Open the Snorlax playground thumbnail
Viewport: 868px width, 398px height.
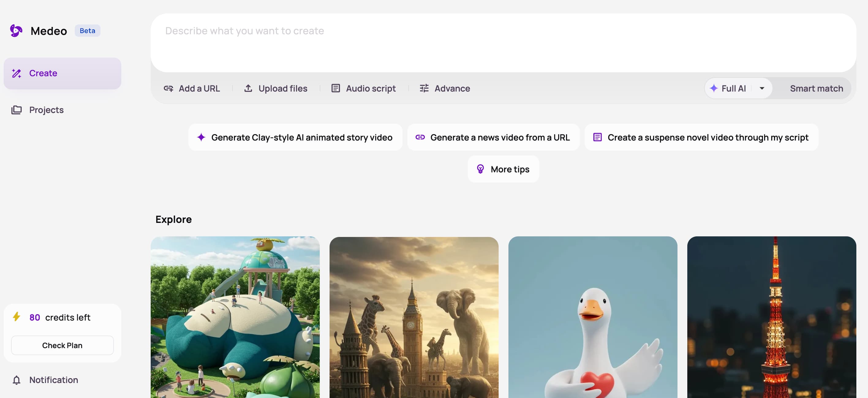point(235,317)
